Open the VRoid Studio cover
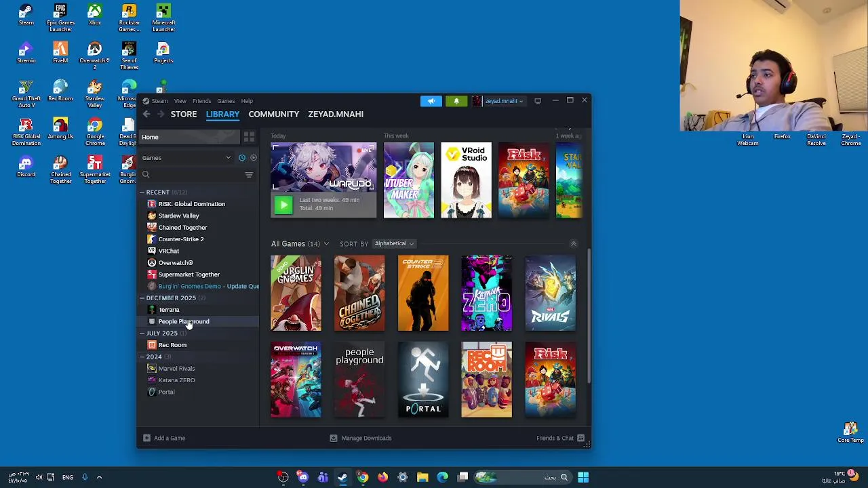The height and width of the screenshot is (488, 868). click(466, 180)
